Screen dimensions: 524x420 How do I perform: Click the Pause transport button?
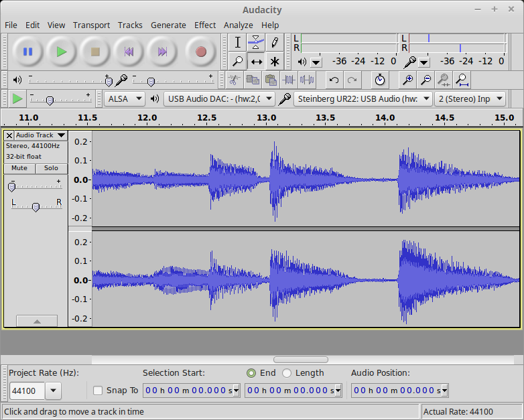point(27,52)
